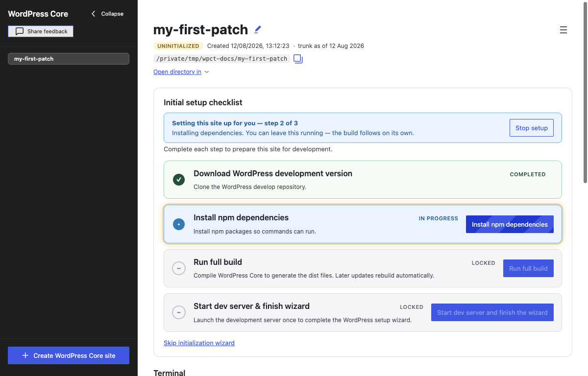This screenshot has width=588, height=376.
Task: Edit site name with pencil icon
Action: click(258, 29)
